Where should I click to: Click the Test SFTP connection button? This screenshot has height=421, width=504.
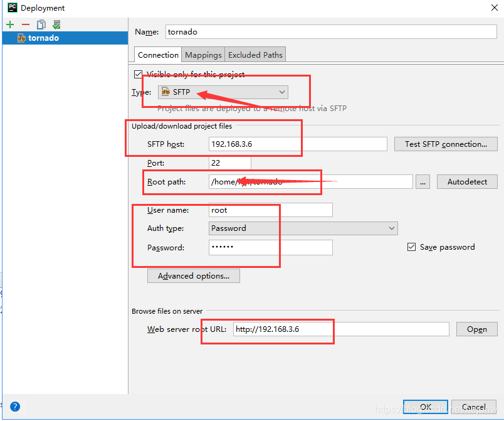click(446, 144)
